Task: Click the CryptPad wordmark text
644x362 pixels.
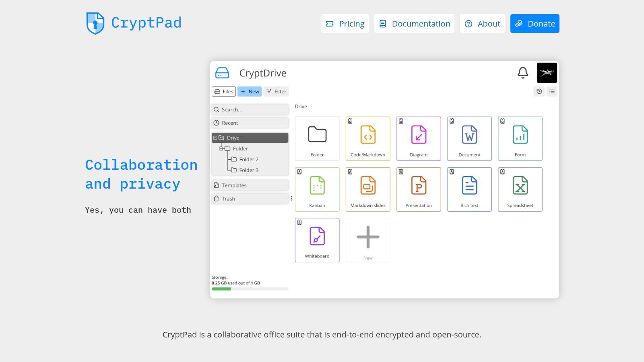Action: 146,23
